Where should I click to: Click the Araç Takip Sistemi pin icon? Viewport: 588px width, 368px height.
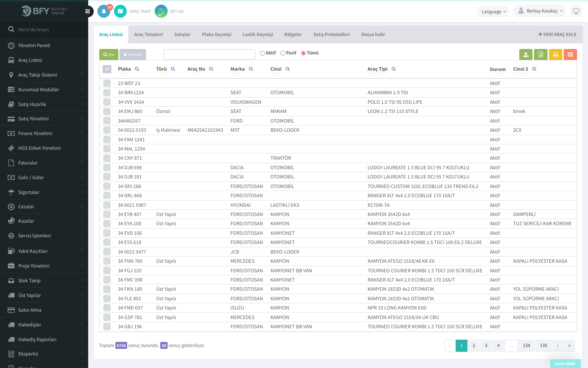click(11, 75)
